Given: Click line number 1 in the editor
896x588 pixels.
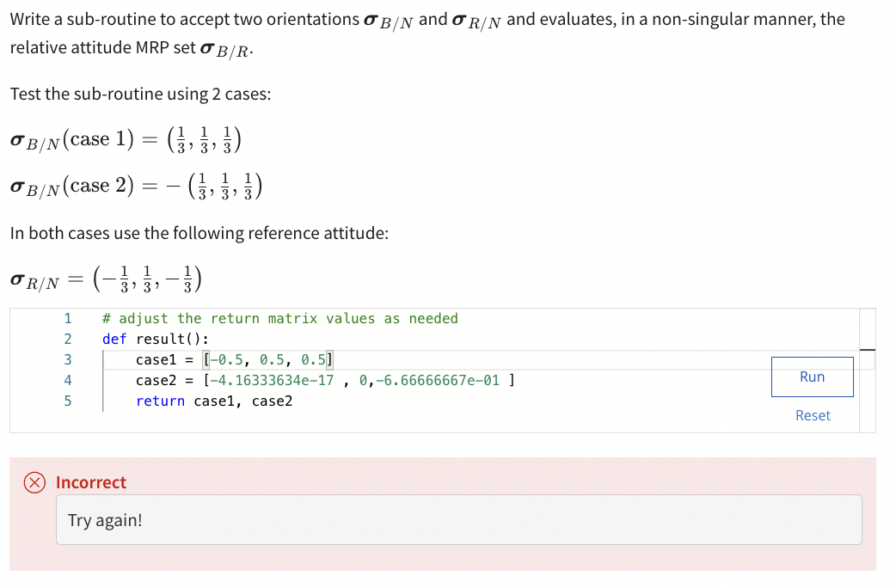Looking at the screenshot, I should (x=67, y=318).
